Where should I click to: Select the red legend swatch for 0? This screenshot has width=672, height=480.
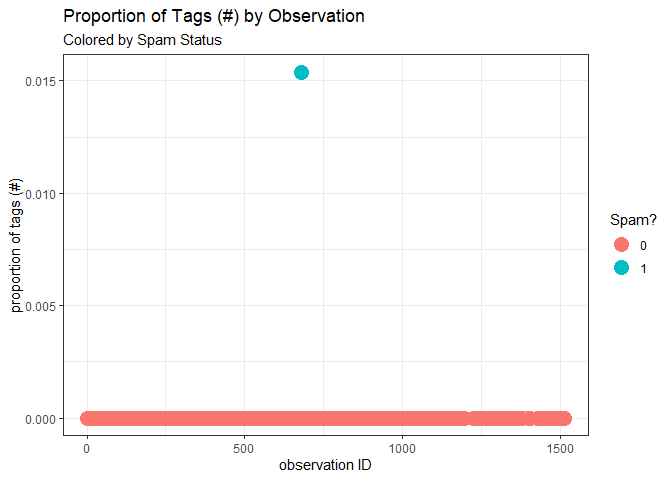(621, 245)
